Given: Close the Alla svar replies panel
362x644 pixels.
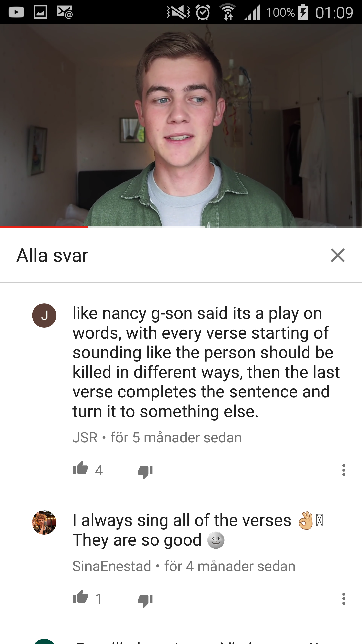Looking at the screenshot, I should 338,255.
